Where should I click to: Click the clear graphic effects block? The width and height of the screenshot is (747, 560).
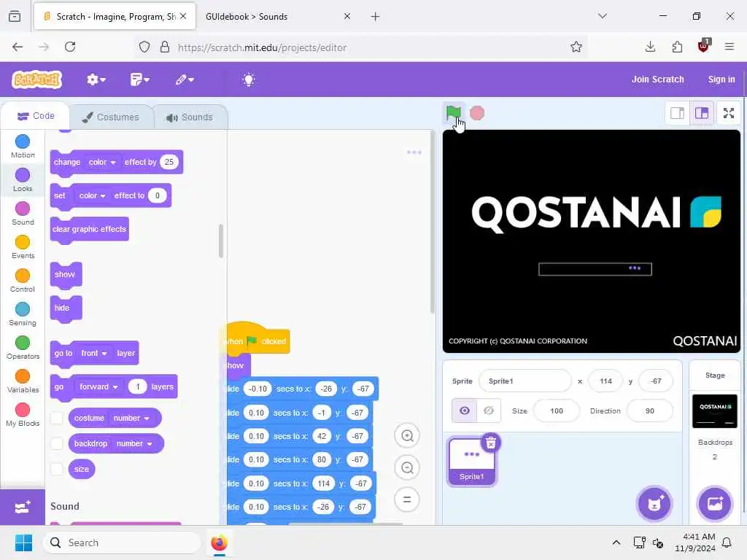(89, 230)
